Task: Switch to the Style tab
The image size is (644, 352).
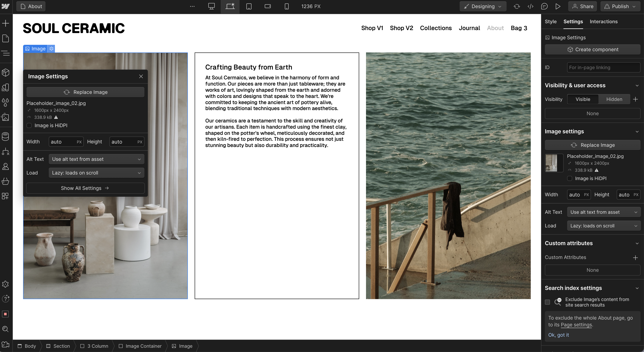Action: [550, 22]
